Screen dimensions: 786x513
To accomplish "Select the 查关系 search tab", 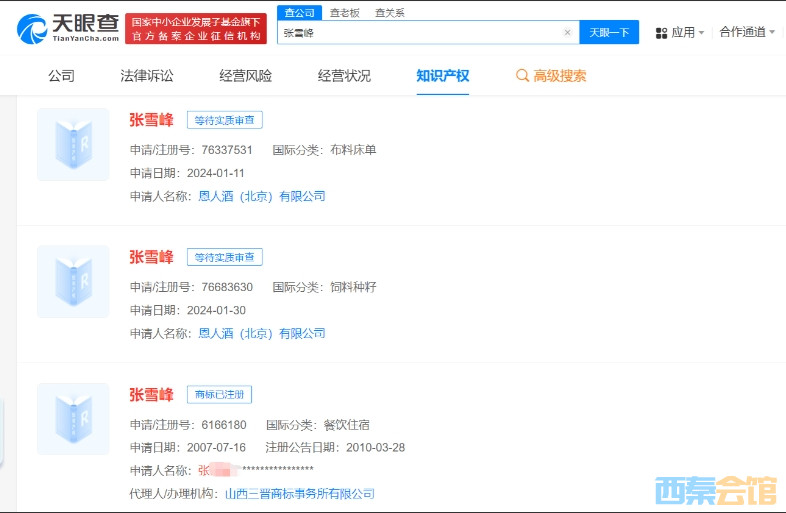I will pos(390,13).
